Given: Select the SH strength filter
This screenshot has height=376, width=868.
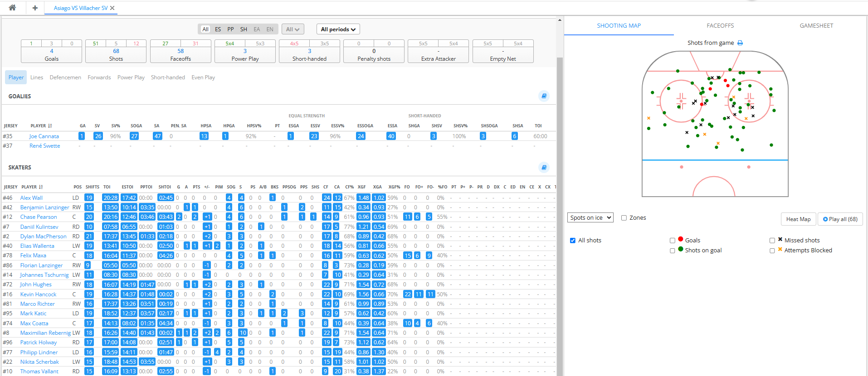Looking at the screenshot, I should 244,29.
